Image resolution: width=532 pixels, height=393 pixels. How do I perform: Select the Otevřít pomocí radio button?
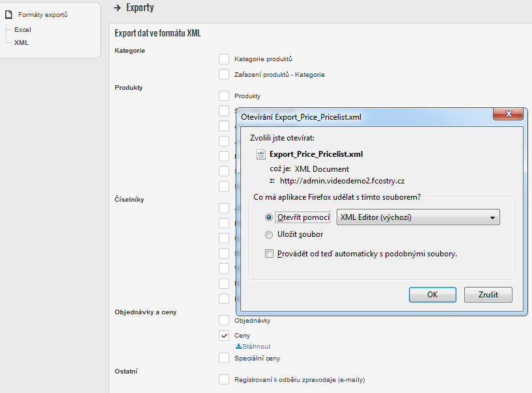click(269, 217)
